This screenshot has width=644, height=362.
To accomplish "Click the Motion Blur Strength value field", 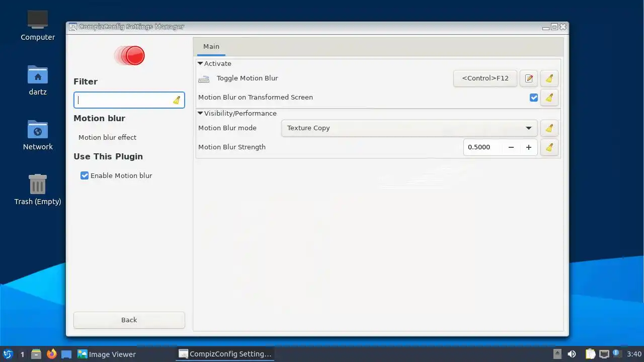I will click(x=483, y=147).
